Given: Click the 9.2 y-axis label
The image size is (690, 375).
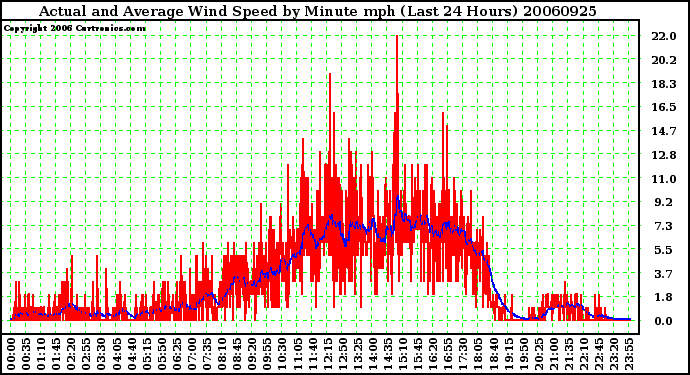Looking at the screenshot, I should click(663, 202).
